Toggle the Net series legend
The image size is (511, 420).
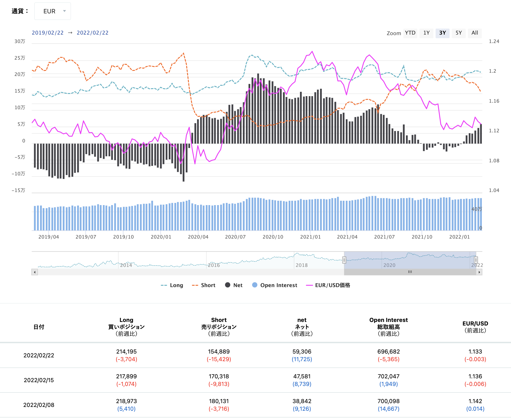234,285
